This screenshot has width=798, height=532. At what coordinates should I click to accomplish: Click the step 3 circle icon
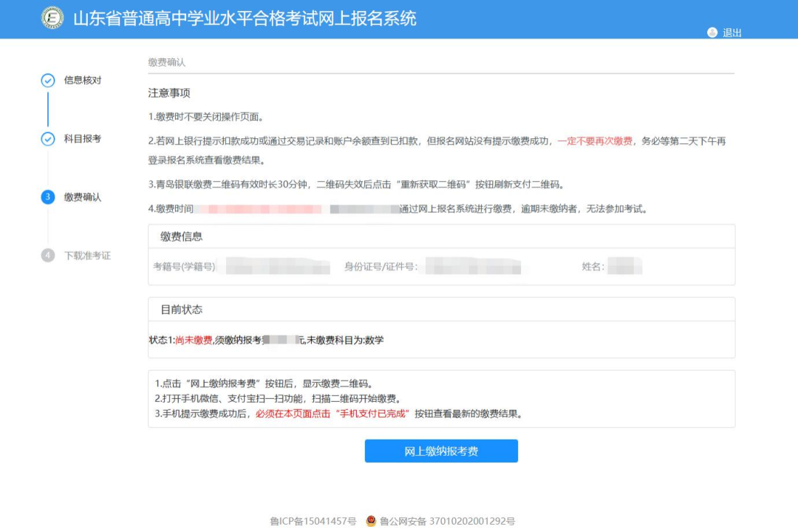pyautogui.click(x=48, y=197)
